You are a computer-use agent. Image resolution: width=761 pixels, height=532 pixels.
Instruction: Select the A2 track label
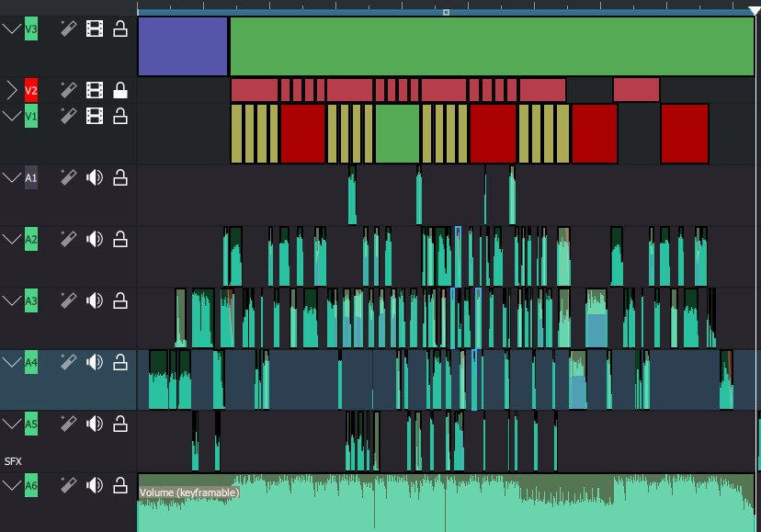(x=31, y=239)
